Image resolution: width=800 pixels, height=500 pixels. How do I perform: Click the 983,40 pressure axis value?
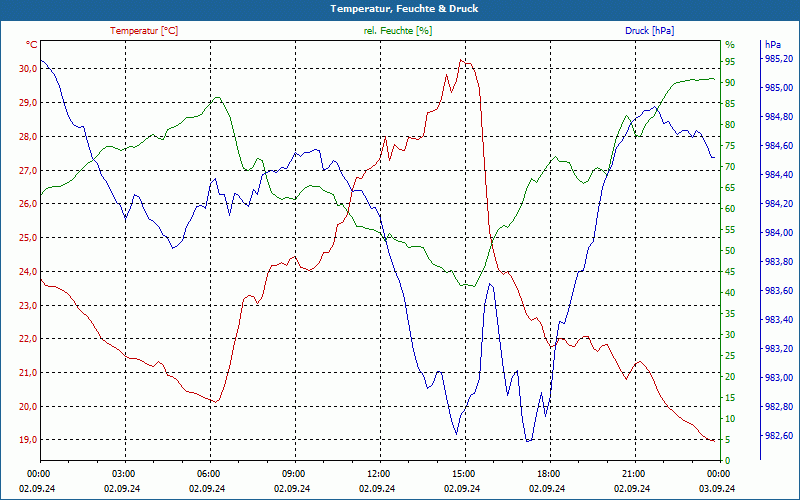click(x=780, y=320)
